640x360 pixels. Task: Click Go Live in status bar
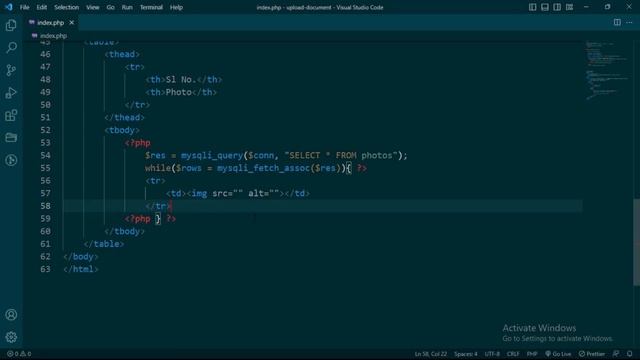[x=558, y=354]
